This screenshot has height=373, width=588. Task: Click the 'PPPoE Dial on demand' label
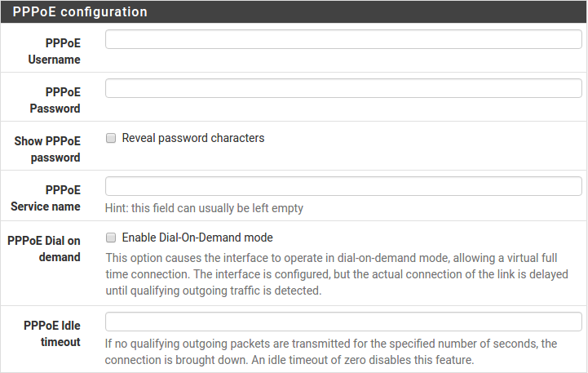pos(44,249)
